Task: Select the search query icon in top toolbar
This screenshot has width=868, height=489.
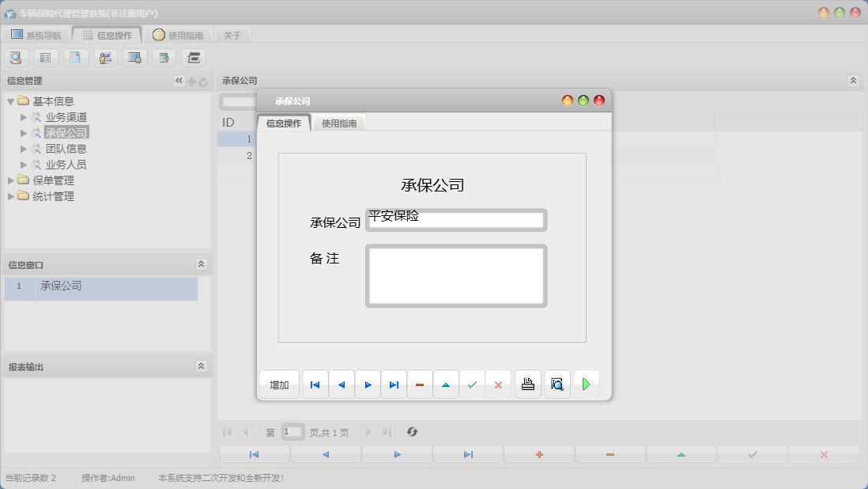Action: pos(16,57)
